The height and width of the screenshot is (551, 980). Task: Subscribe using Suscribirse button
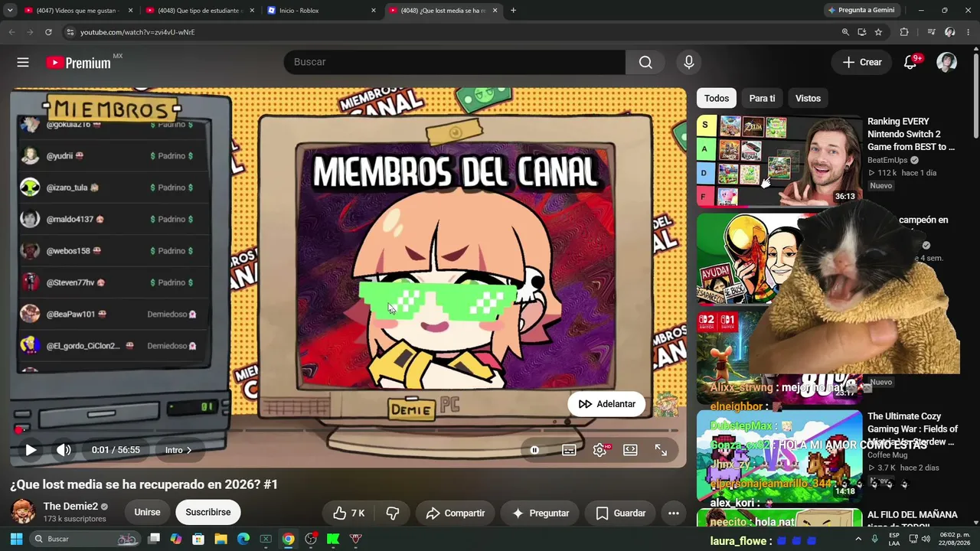(208, 513)
